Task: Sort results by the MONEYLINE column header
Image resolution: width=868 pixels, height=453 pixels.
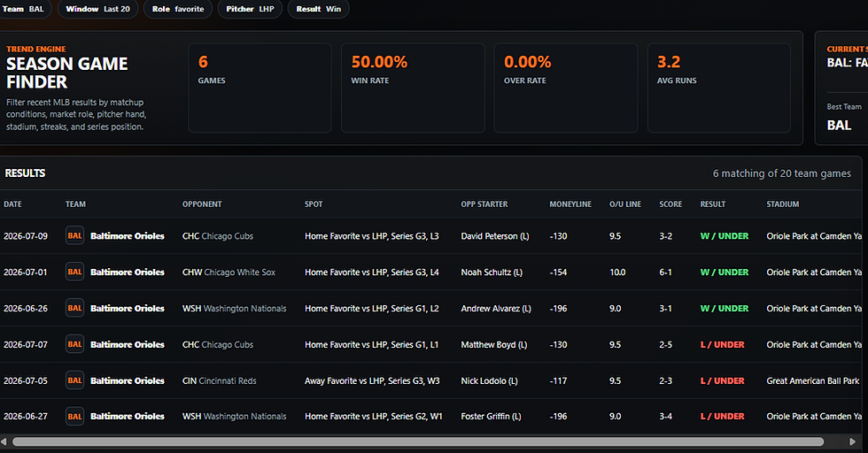Action: (570, 204)
